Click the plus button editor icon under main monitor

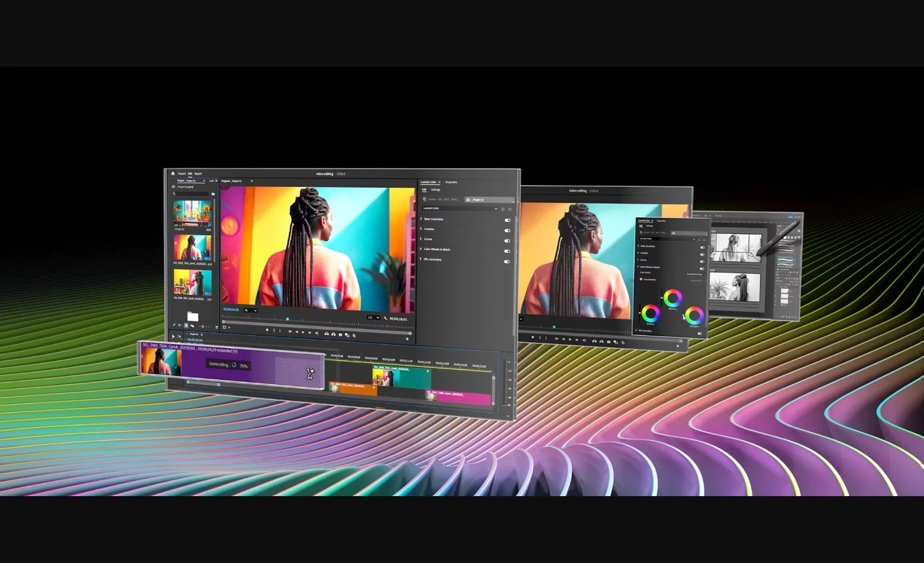click(407, 339)
